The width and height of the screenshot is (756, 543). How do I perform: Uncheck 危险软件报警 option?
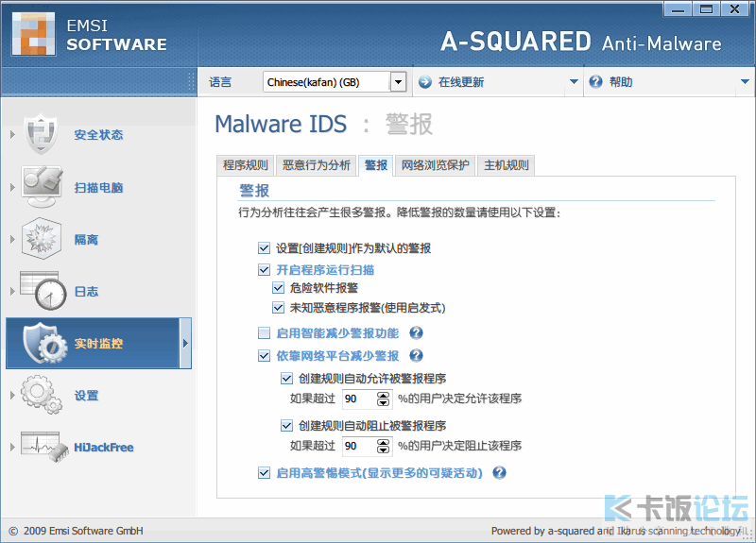tap(278, 288)
